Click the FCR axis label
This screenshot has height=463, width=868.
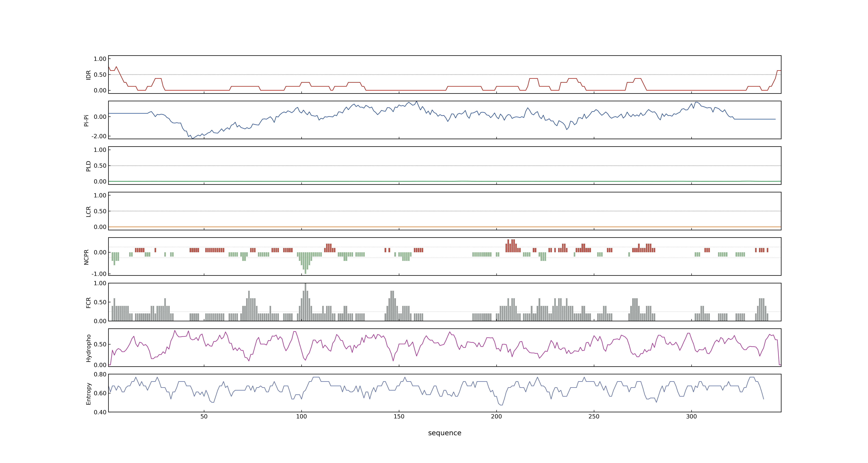point(88,302)
